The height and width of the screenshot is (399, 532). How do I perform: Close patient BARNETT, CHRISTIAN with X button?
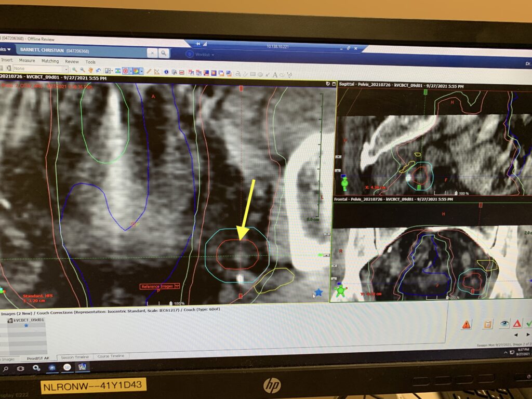(152, 52)
